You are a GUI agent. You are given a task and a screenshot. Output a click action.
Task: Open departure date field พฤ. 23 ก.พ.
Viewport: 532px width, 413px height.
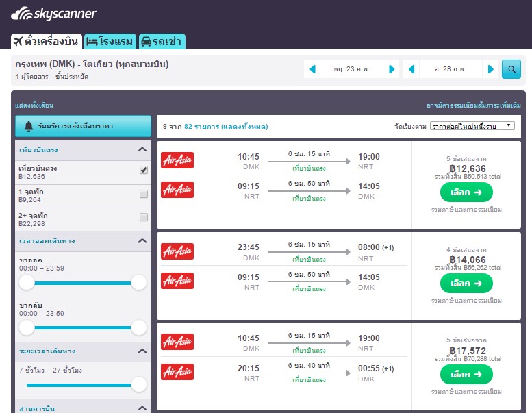tap(351, 69)
